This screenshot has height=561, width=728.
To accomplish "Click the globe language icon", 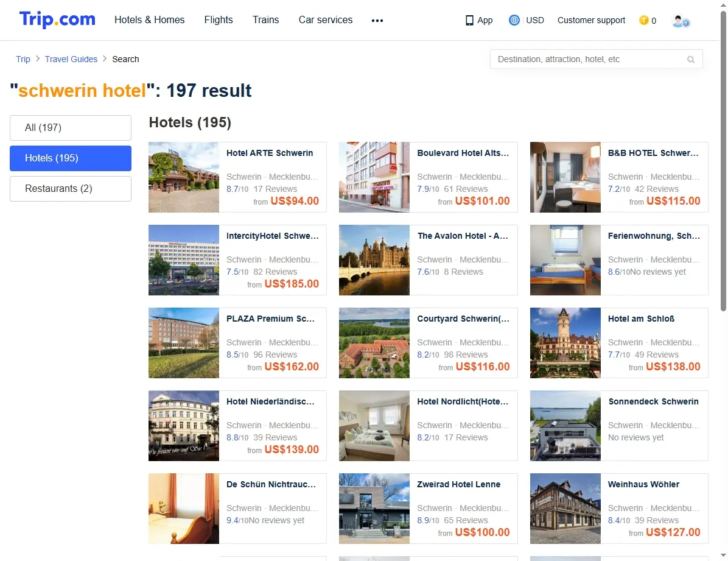I will (514, 20).
